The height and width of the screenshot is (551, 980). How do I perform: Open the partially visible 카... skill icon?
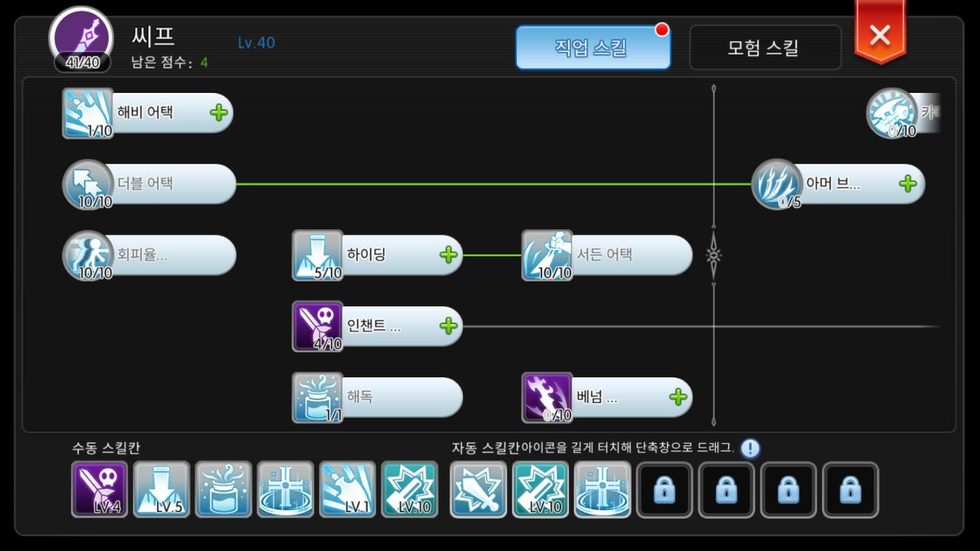[x=892, y=113]
